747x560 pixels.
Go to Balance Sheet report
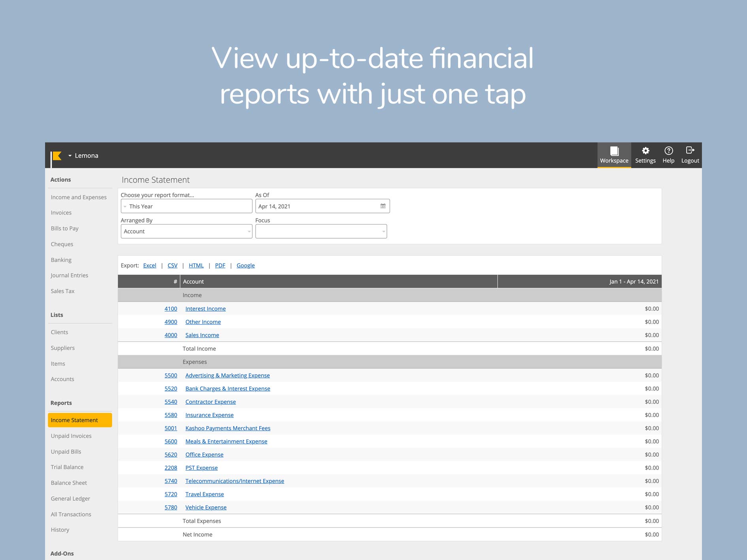pyautogui.click(x=69, y=483)
